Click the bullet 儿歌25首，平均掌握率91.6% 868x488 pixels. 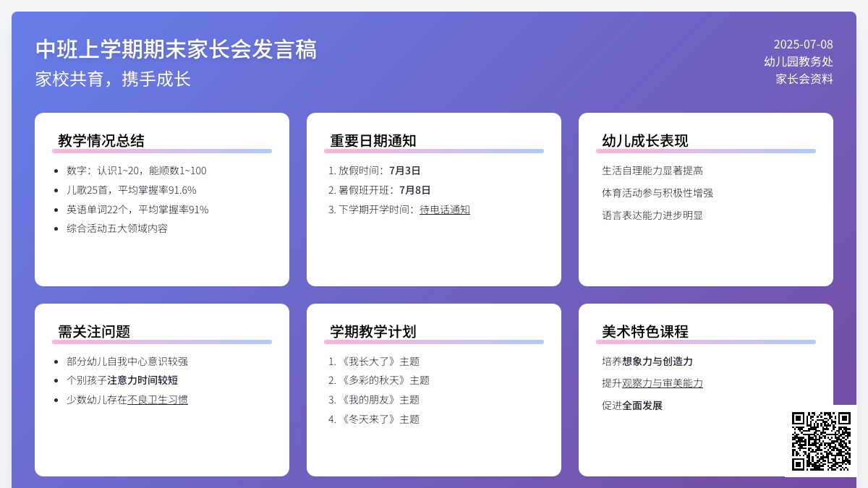(132, 190)
